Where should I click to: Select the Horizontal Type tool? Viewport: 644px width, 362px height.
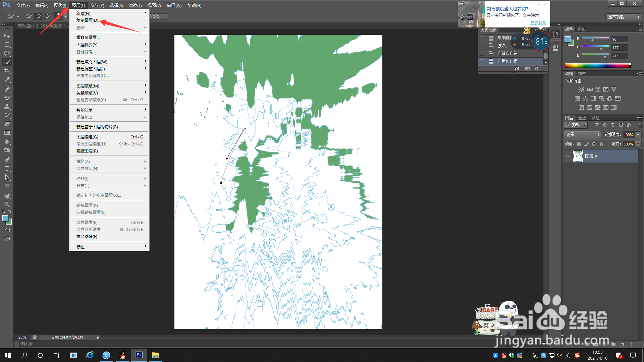tap(7, 169)
